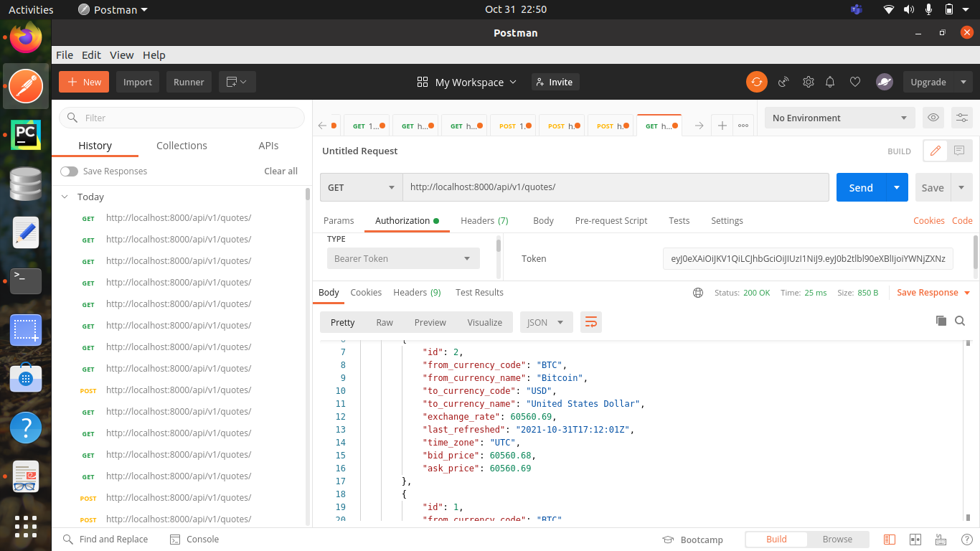Viewport: 980px width, 551px height.
Task: Open the View menu
Action: [121, 55]
